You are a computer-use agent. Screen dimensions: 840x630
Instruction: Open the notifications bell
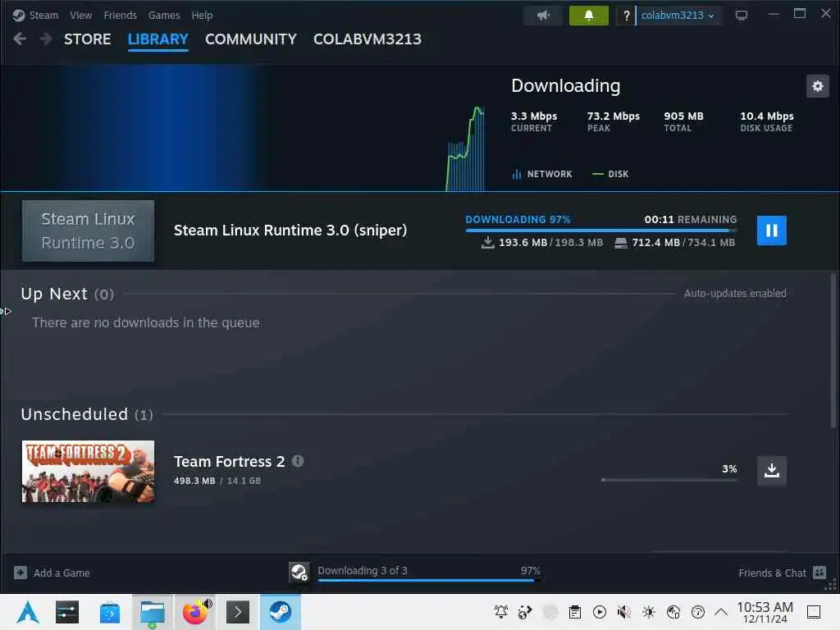[x=588, y=16]
